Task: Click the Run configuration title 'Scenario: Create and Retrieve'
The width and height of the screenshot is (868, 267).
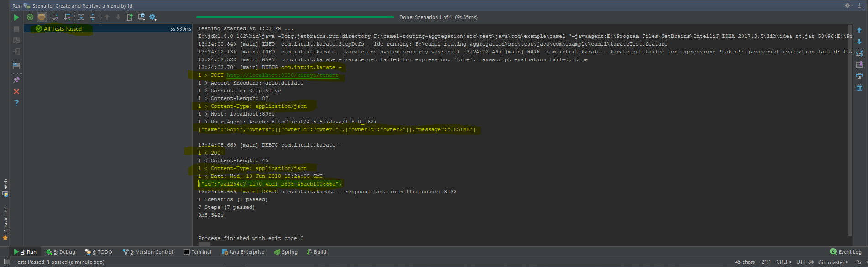Action: [x=82, y=6]
